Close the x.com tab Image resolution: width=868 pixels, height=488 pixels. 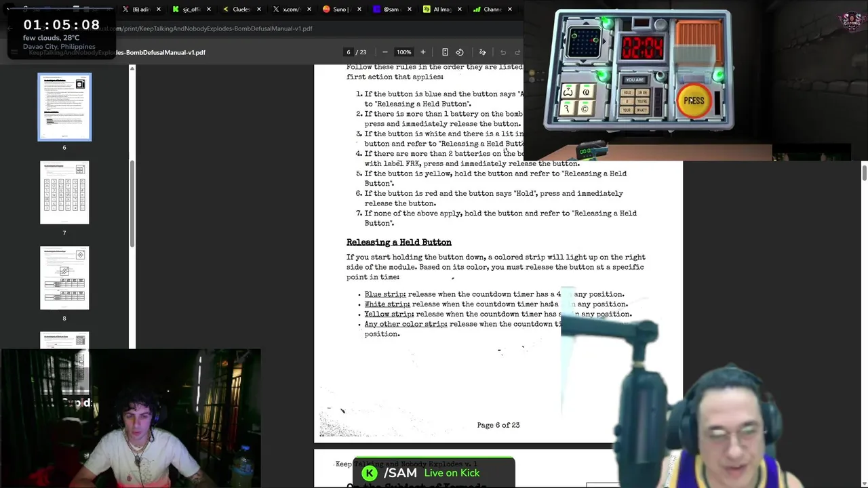click(309, 9)
